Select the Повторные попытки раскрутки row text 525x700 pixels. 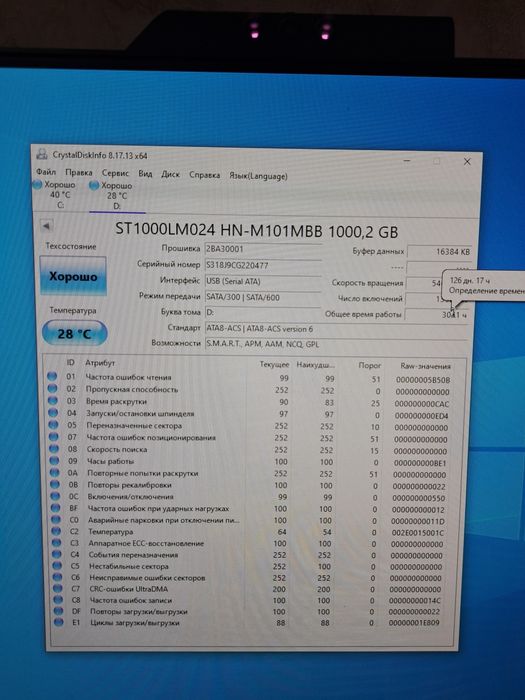[x=142, y=473]
